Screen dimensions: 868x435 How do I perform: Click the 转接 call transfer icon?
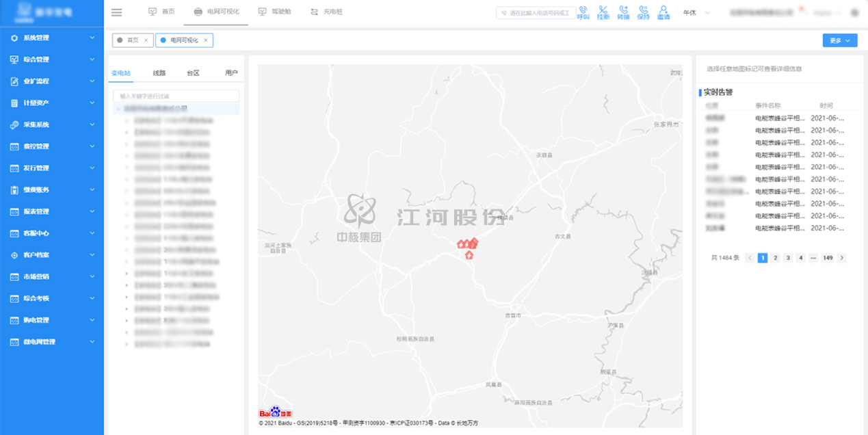point(623,12)
